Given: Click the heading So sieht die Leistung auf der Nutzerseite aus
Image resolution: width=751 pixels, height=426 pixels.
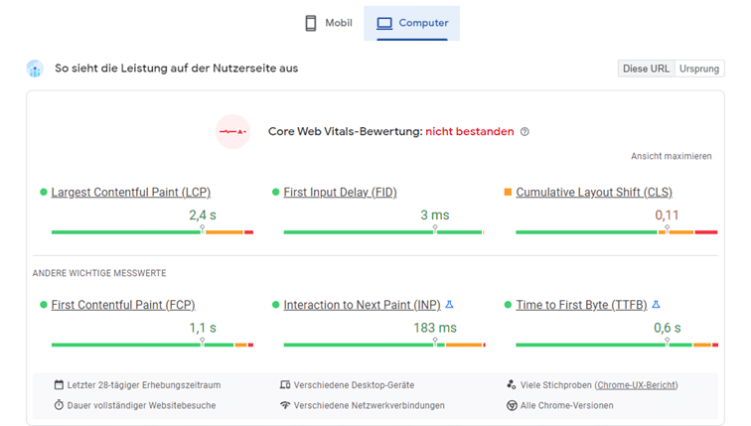Looking at the screenshot, I should pos(176,69).
